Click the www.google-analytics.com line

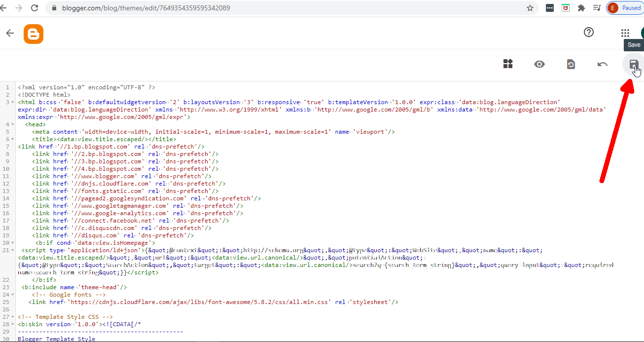[138, 213]
